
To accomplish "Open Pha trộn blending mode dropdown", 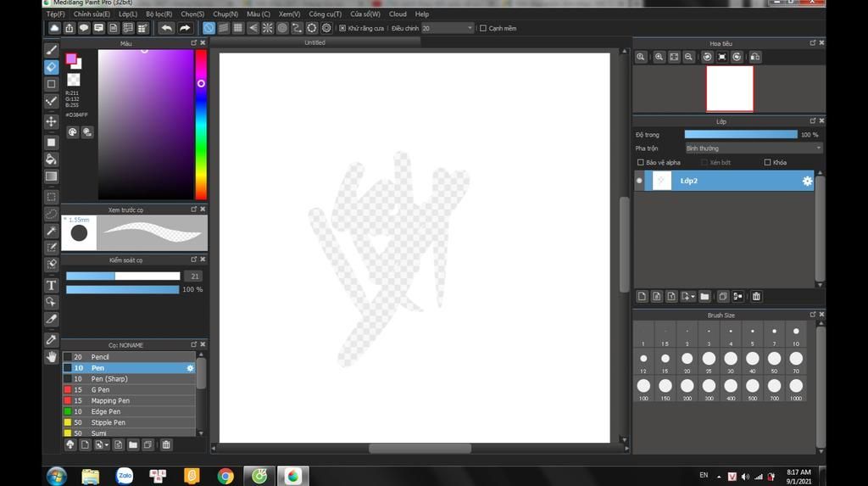I will [754, 148].
